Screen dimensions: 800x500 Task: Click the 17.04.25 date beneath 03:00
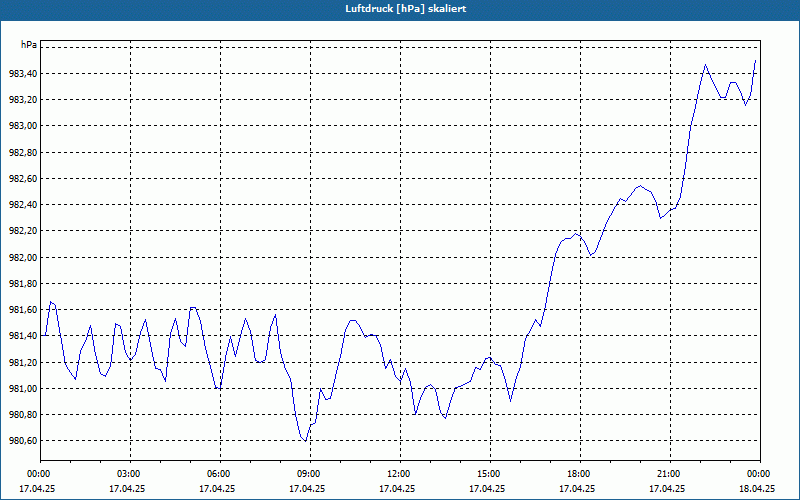tap(127, 488)
